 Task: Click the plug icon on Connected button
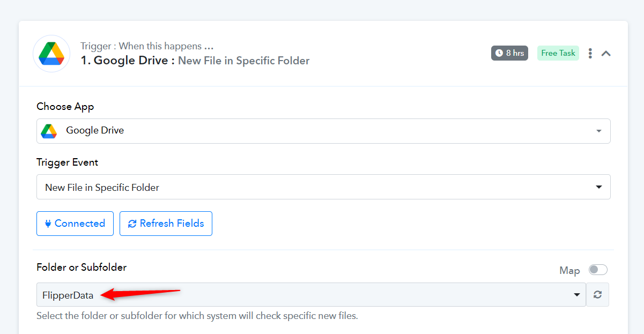pos(48,224)
